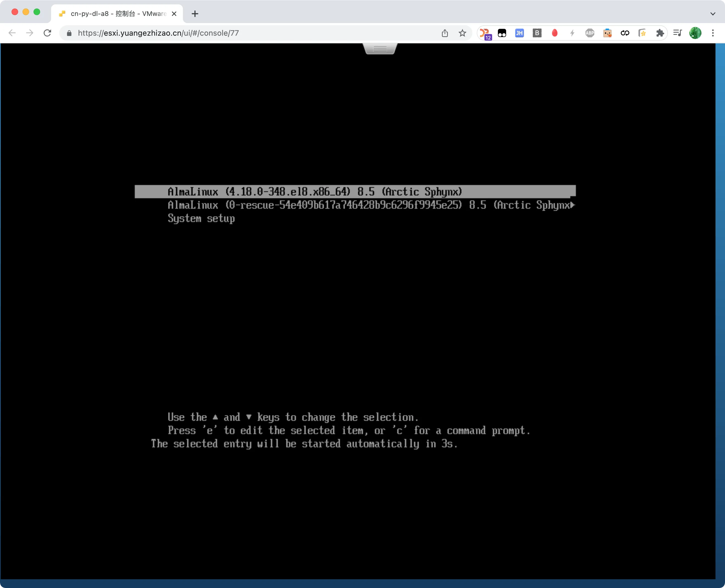Select AlmaLinux 4.18.0-348 boot entry
The width and height of the screenshot is (725, 588).
[x=355, y=192]
